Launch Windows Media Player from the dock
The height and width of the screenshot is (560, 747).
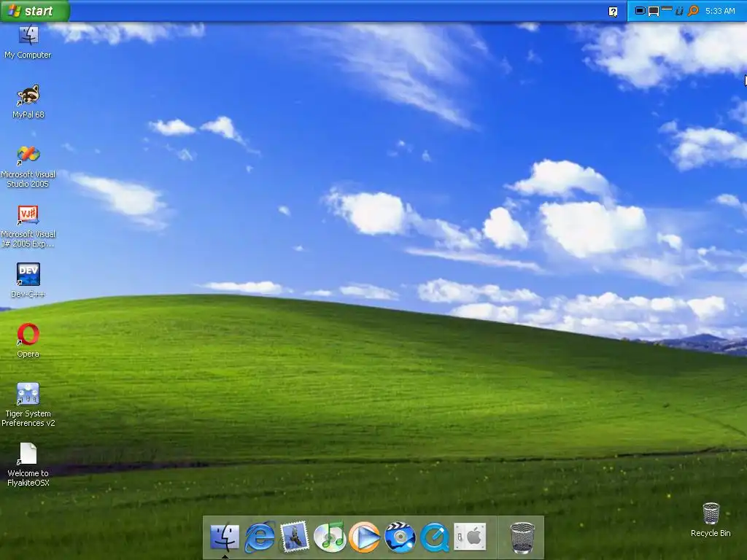click(x=365, y=537)
